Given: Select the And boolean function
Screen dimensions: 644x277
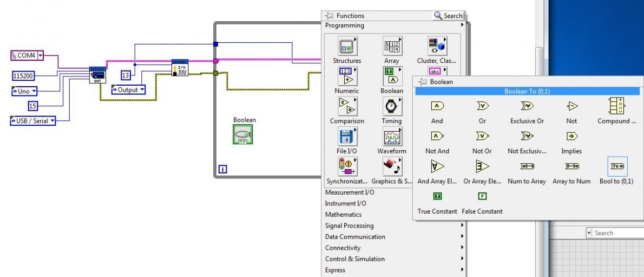Looking at the screenshot, I should point(437,107).
